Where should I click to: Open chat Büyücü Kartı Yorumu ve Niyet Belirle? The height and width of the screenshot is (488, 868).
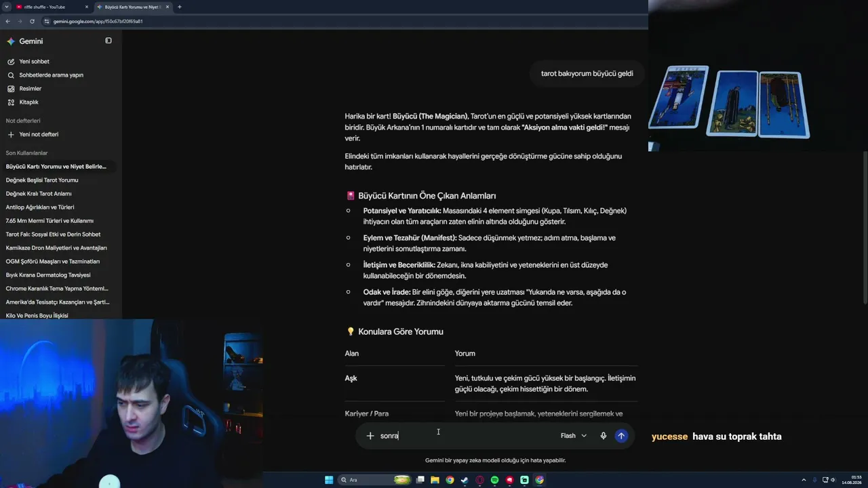[56, 167]
